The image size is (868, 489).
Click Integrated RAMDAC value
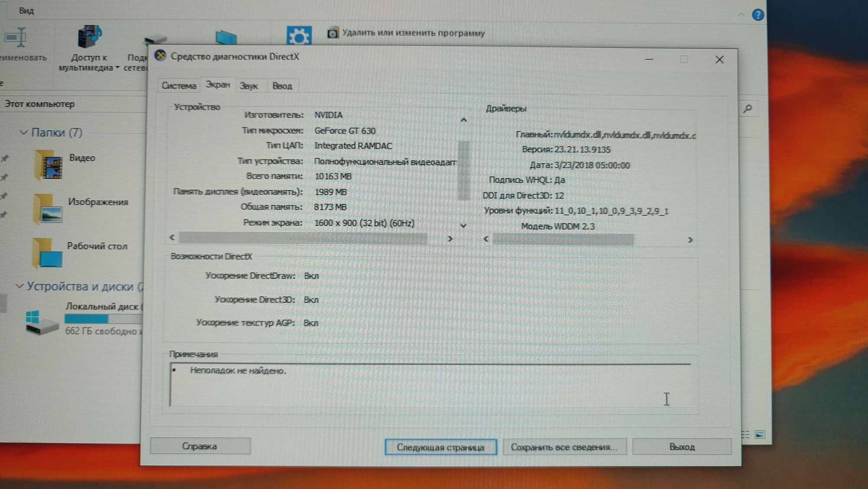(x=353, y=146)
